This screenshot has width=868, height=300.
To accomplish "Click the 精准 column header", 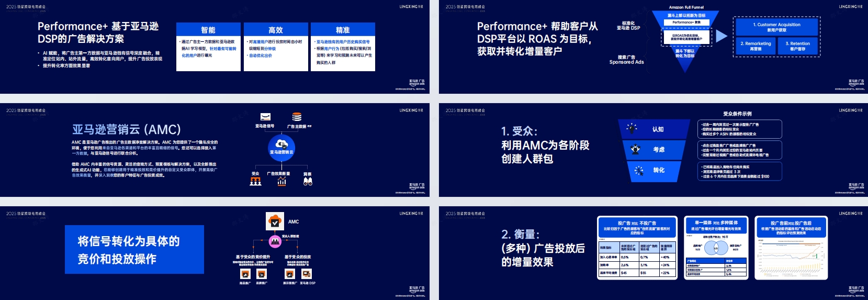I will tap(343, 30).
